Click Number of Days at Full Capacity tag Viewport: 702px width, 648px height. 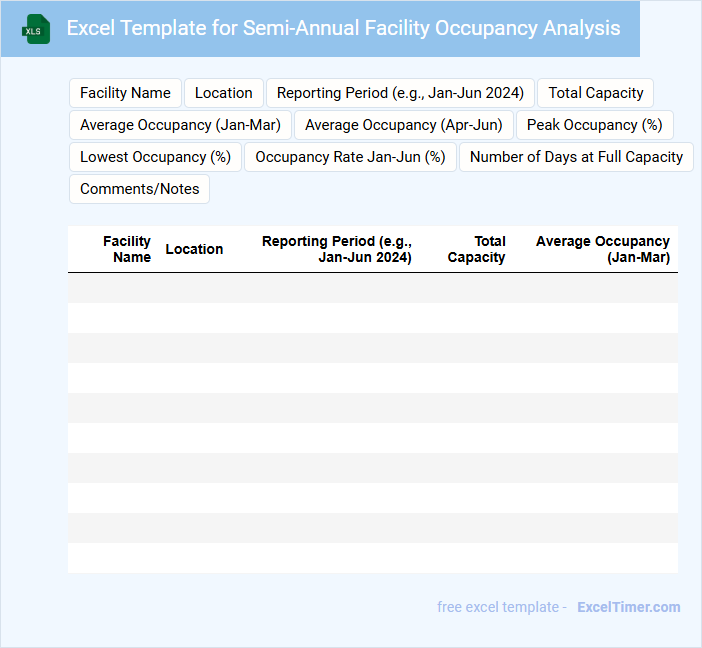[576, 157]
